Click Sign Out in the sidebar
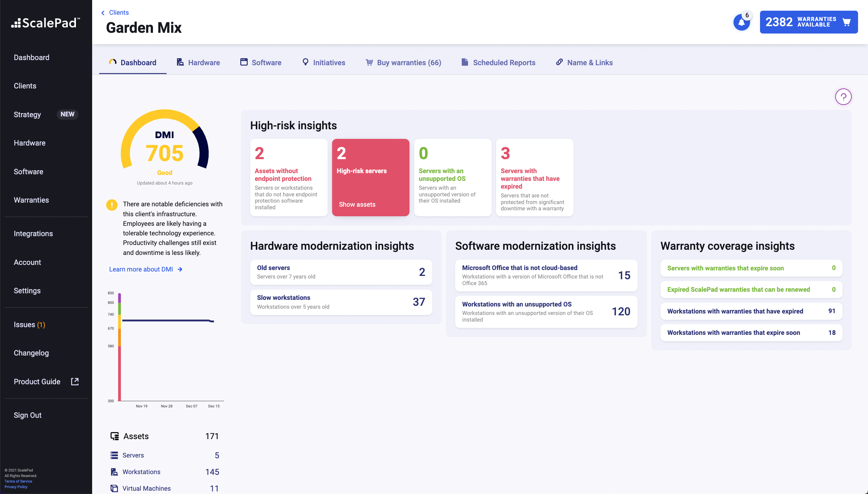This screenshot has width=868, height=494. pyautogui.click(x=28, y=415)
